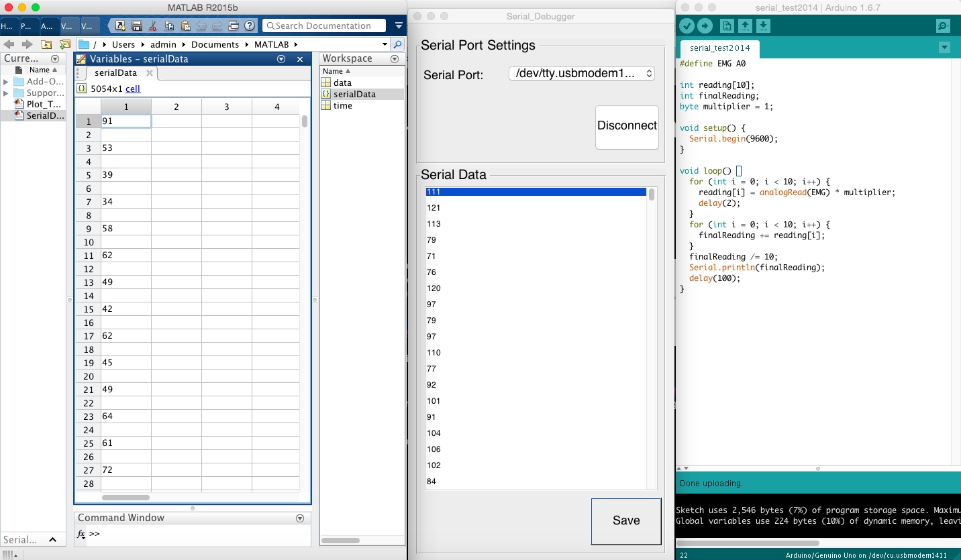Click the Copy icon in MATLAB toolbar
Image resolution: width=961 pixels, height=560 pixels.
pos(169,25)
